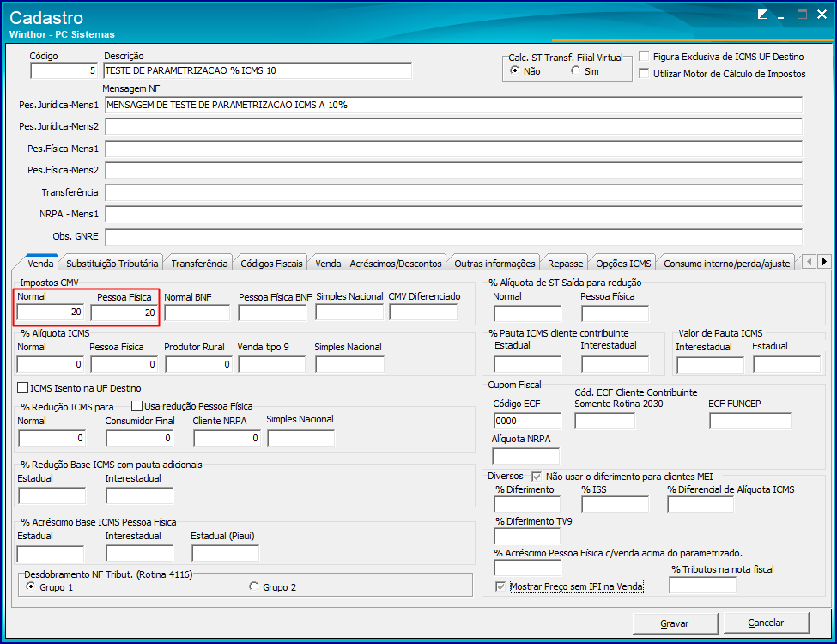The height and width of the screenshot is (644, 837).
Task: Click % Alíquota ICMS Normal field
Action: click(50, 364)
